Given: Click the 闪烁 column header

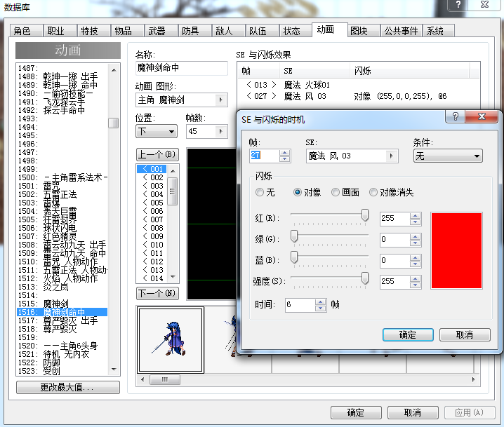Looking at the screenshot, I should [x=409, y=70].
